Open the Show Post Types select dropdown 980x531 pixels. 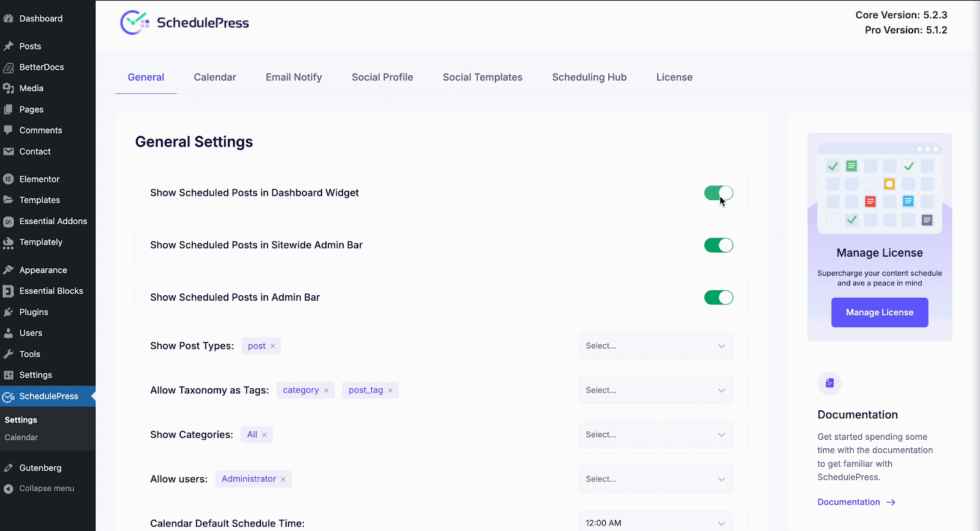coord(656,346)
